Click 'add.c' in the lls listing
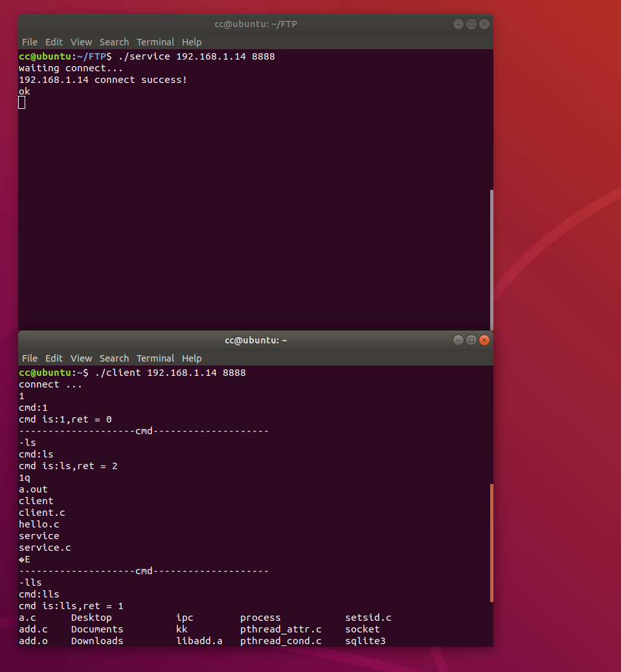621x672 pixels. 33,629
